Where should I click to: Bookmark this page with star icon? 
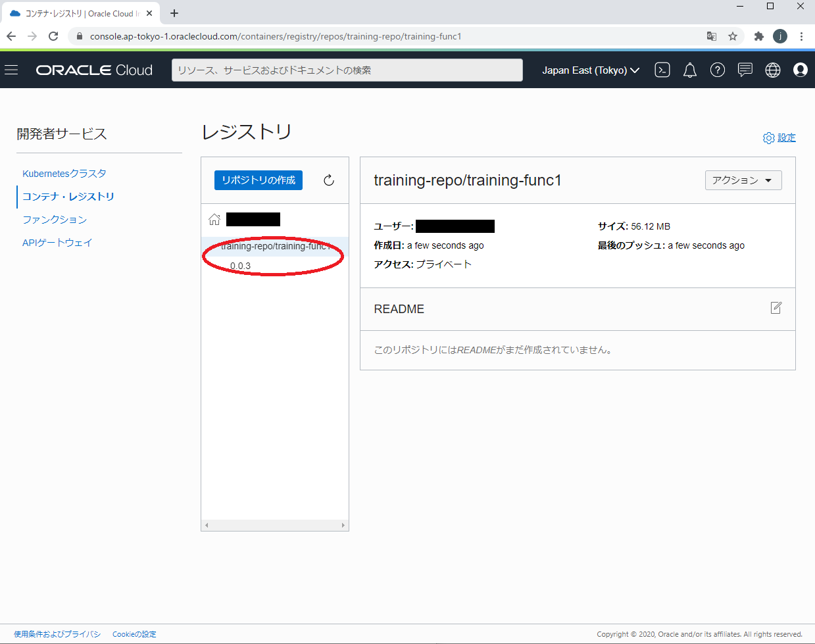[733, 36]
